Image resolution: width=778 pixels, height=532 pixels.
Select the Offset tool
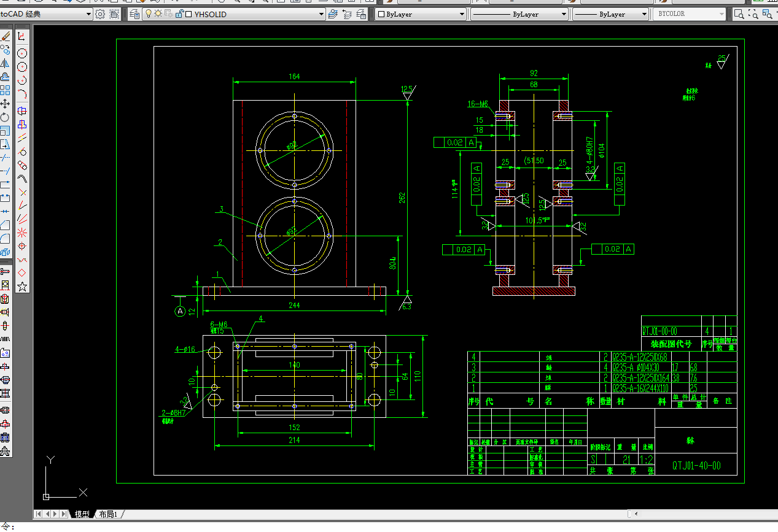[x=5, y=77]
